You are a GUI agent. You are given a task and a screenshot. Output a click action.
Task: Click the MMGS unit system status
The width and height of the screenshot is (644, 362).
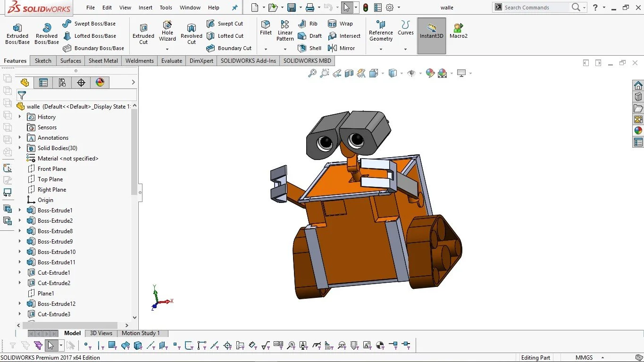pos(584,357)
